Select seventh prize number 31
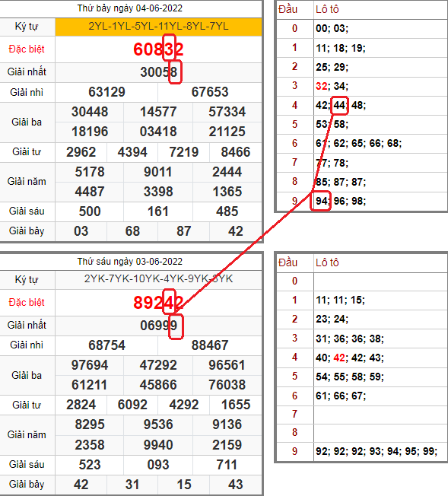The image size is (448, 496). tap(132, 485)
